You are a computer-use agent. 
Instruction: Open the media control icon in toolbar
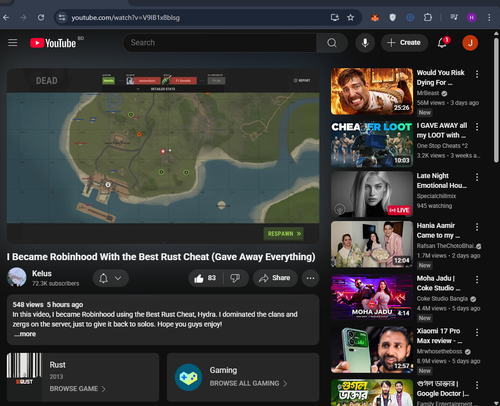pyautogui.click(x=454, y=17)
